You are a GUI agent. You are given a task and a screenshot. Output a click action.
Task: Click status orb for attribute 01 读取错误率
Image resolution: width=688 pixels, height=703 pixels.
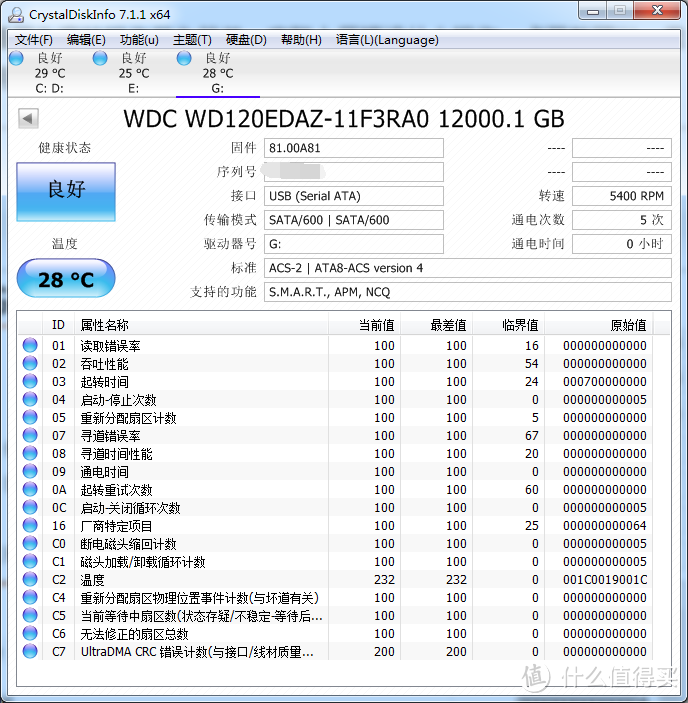[x=30, y=345]
